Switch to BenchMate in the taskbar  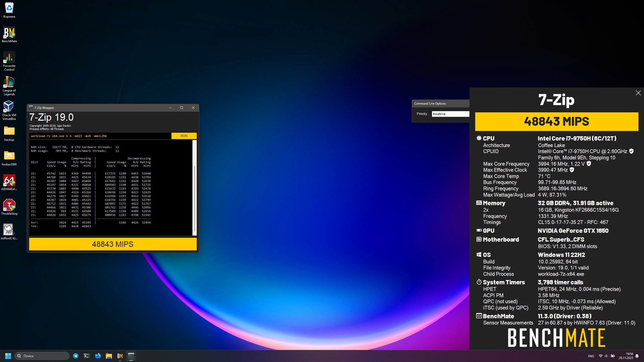pyautogui.click(x=120, y=356)
